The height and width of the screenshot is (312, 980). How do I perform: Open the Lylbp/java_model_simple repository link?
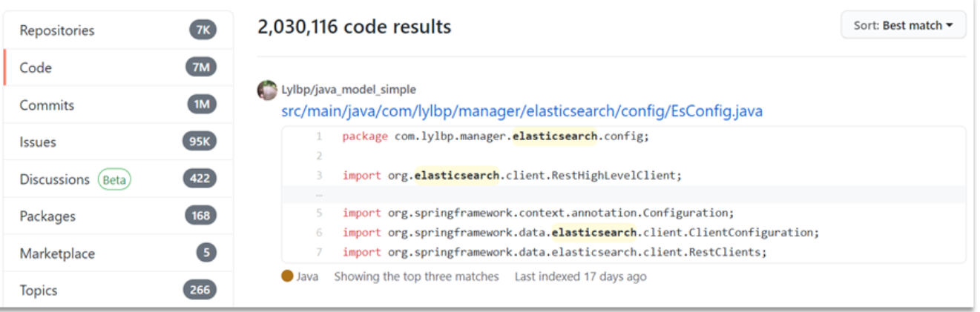click(x=349, y=90)
